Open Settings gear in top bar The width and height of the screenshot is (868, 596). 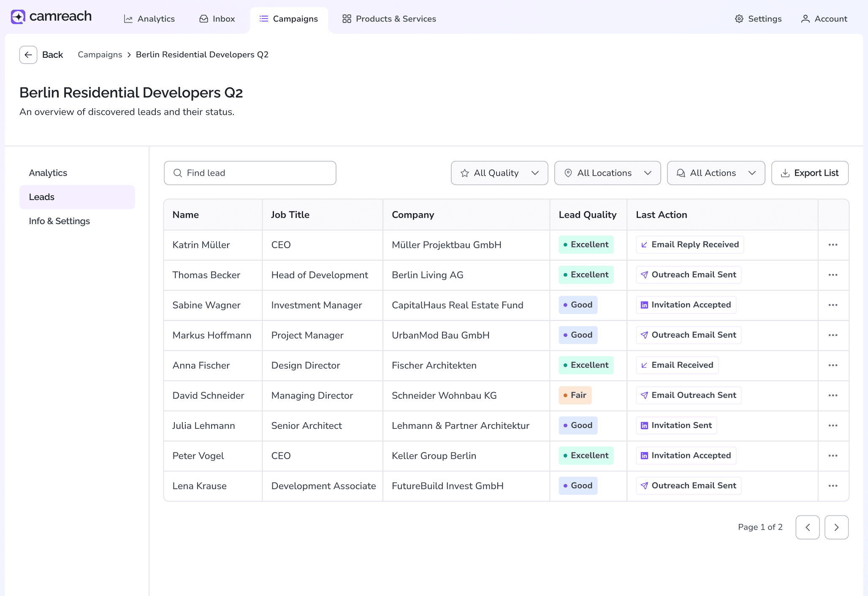(739, 19)
